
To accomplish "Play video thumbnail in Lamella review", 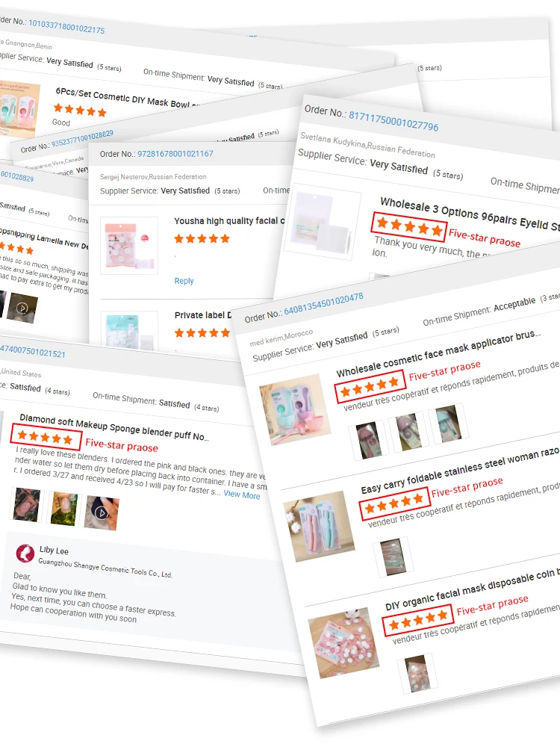I will (x=22, y=309).
